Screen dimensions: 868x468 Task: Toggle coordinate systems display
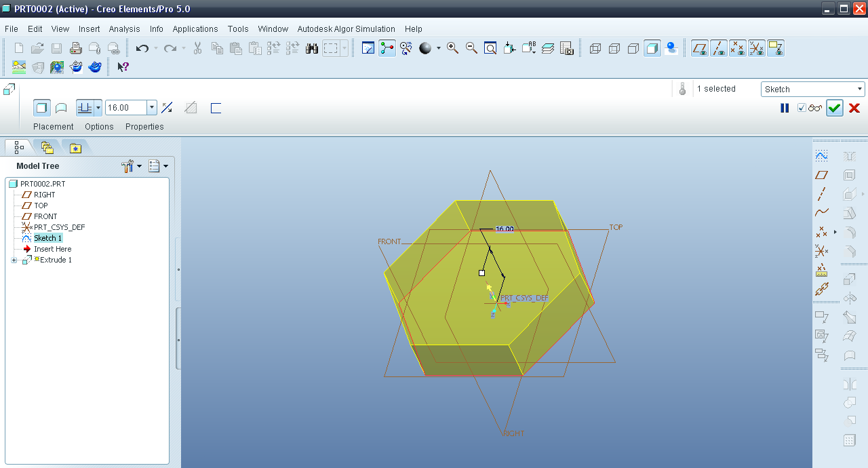point(757,48)
